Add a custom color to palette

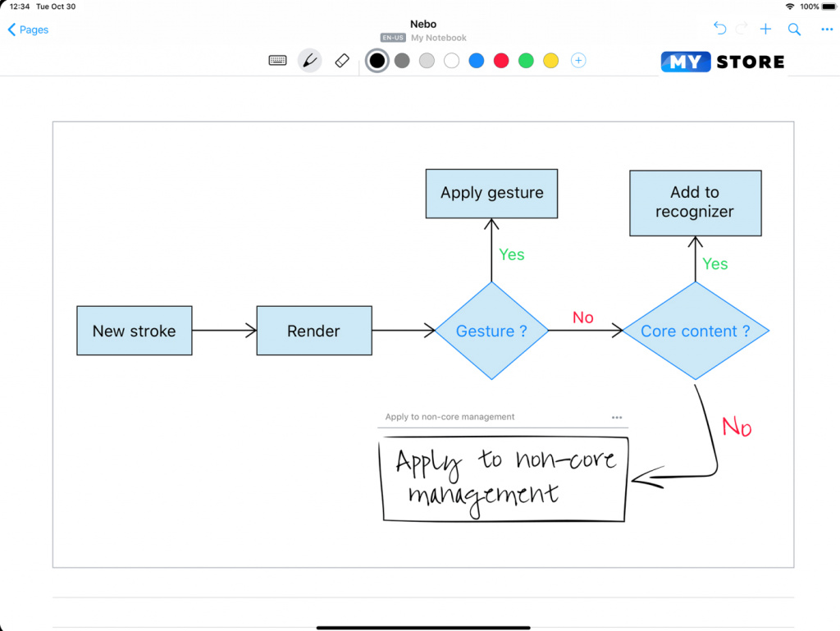coord(578,61)
